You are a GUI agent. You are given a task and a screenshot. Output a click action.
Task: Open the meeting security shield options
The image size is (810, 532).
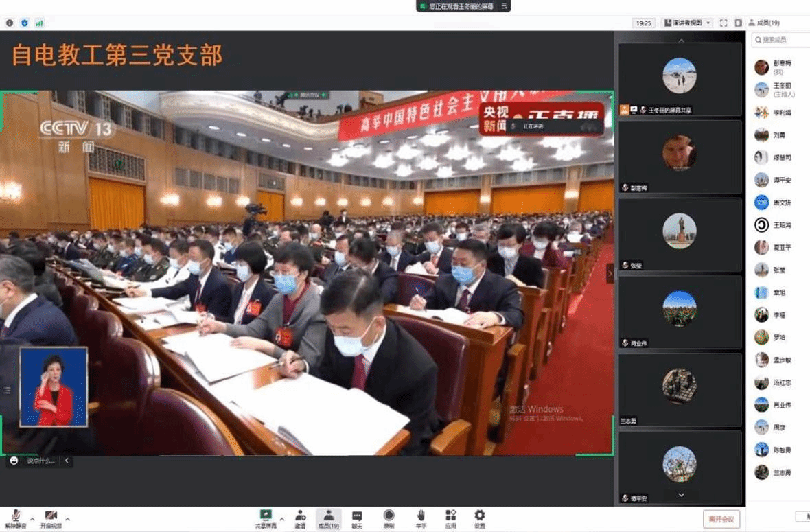tap(24, 23)
